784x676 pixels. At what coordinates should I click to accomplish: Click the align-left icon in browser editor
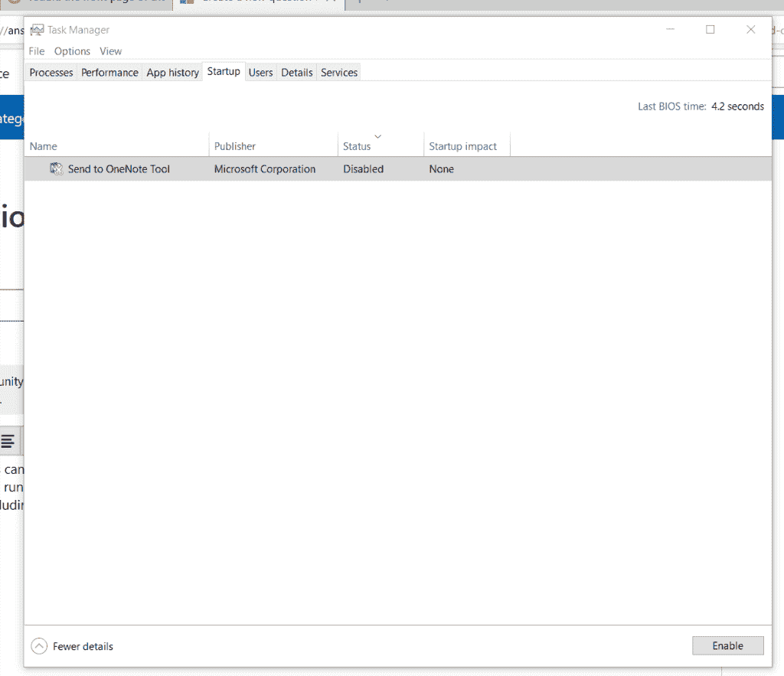8,441
